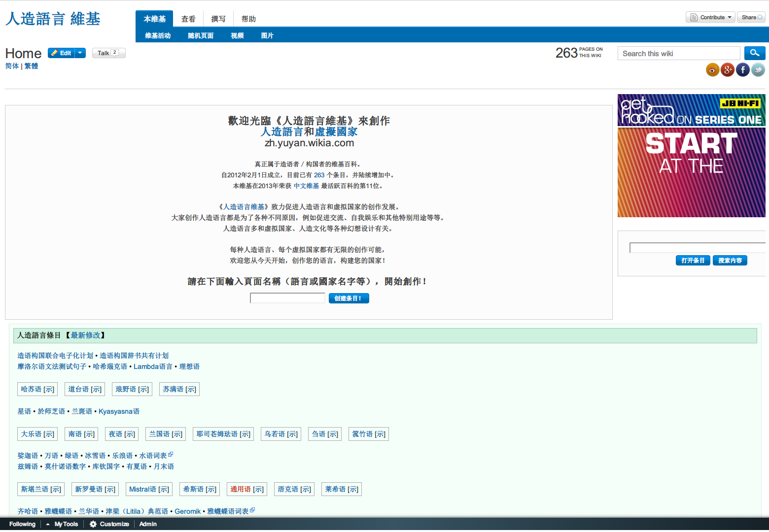Focus the Search this wiki field
The image size is (769, 532).
pyautogui.click(x=679, y=53)
